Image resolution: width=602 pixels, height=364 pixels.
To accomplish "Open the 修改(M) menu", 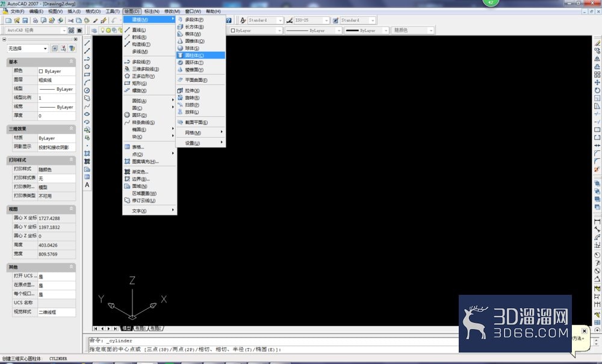I will pos(172,11).
